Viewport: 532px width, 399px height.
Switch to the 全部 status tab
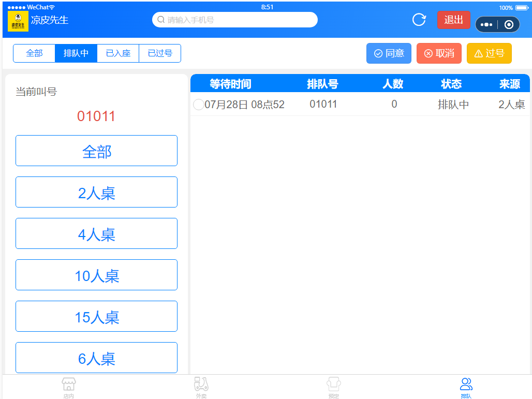pos(34,53)
